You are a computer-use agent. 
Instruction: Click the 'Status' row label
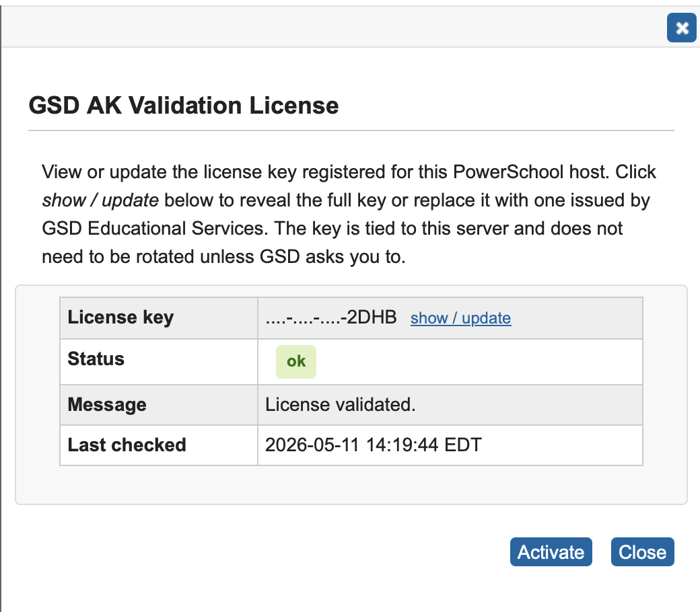tap(96, 358)
